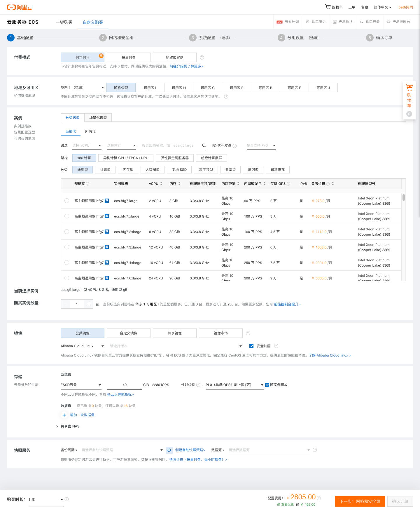Click next step network and security group
The width and height of the screenshot is (420, 511).
pos(360,501)
